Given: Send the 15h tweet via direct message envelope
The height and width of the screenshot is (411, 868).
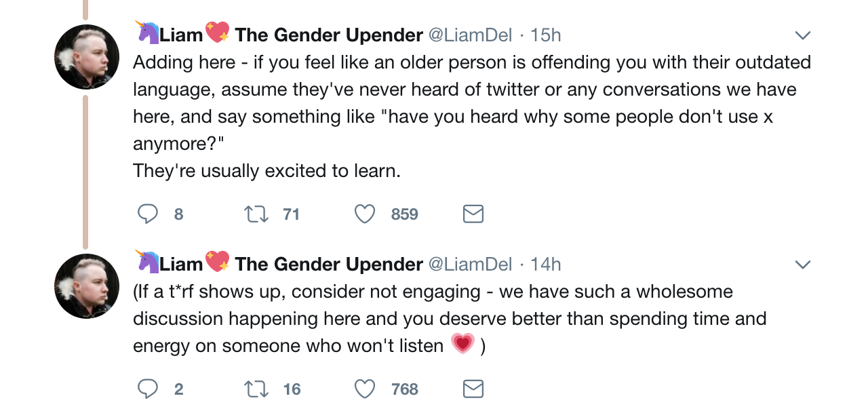Looking at the screenshot, I should coord(473,214).
